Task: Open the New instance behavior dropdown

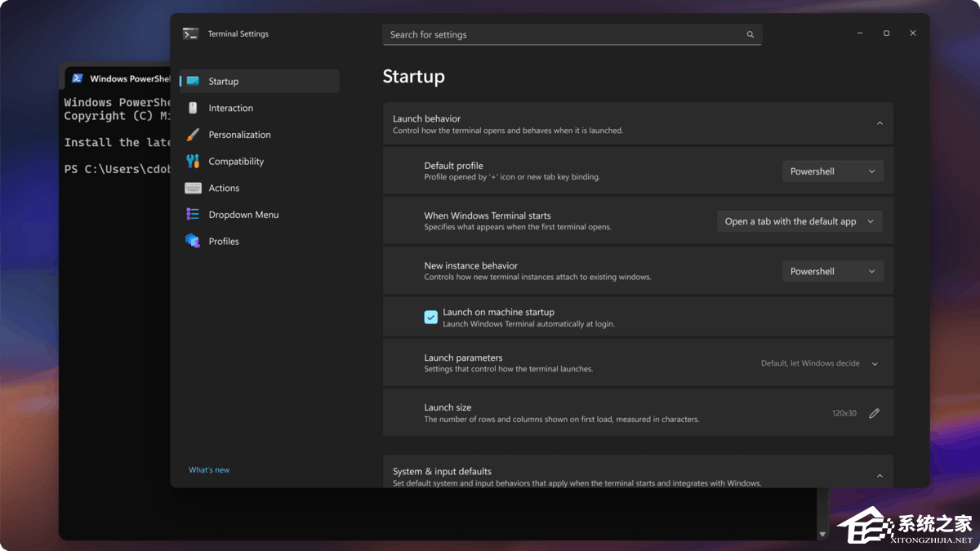Action: pos(832,271)
